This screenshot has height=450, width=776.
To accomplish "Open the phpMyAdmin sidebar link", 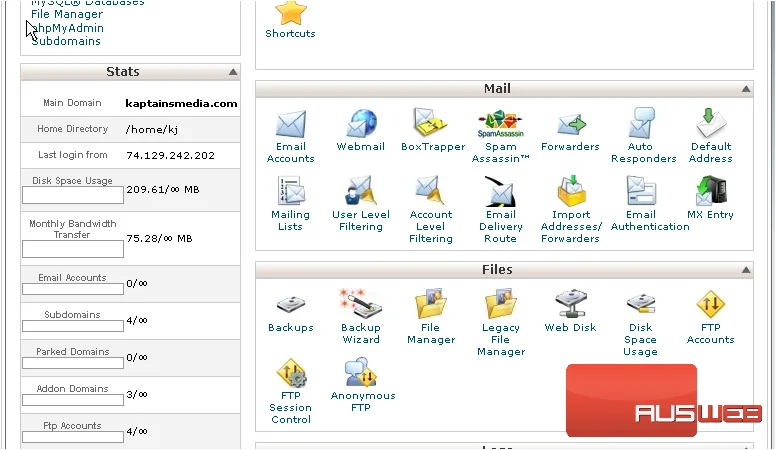I will coord(67,28).
